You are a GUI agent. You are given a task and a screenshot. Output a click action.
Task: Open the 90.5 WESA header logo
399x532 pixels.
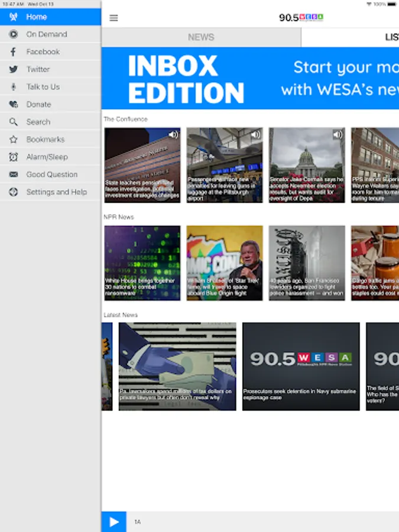301,18
